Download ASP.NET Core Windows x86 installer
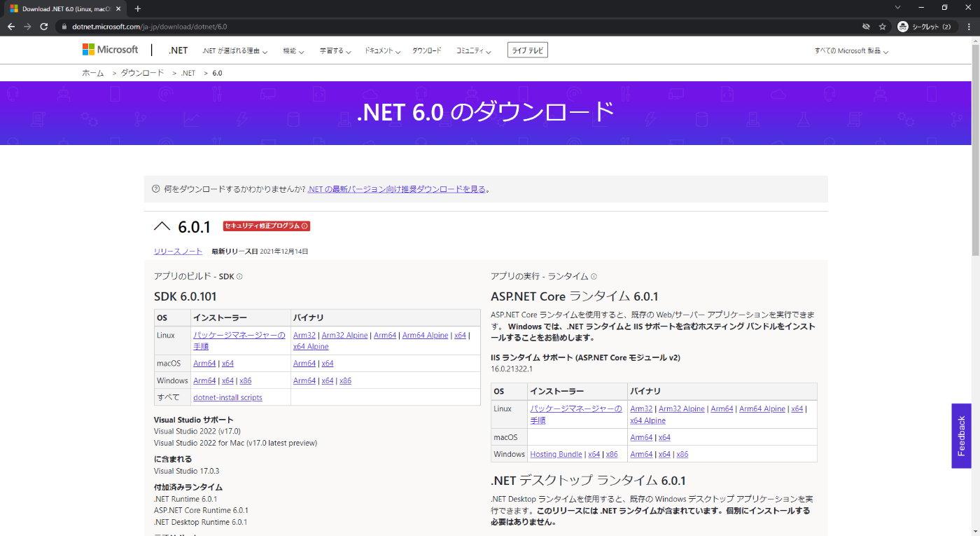Viewport: 980px width, 536px height. coord(612,455)
